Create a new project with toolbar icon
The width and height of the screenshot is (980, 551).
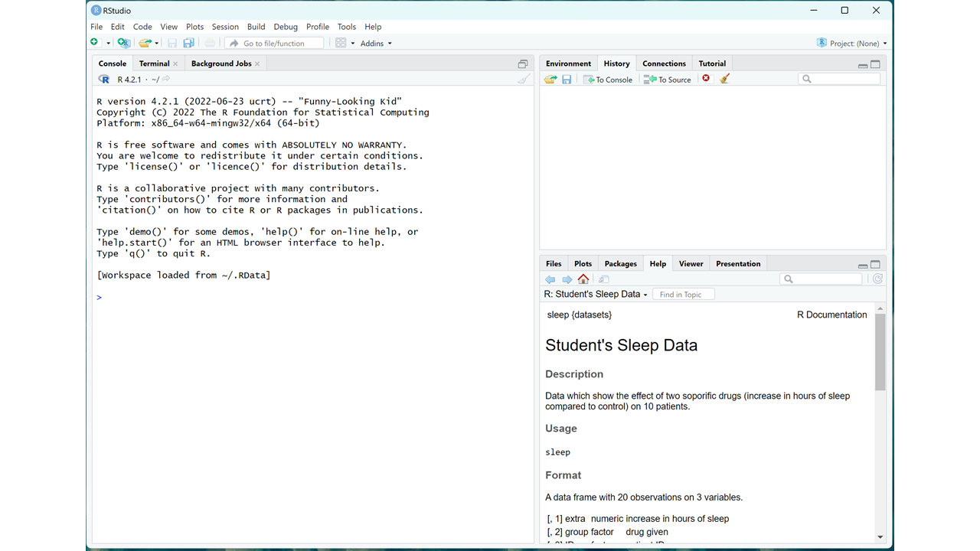coord(123,43)
